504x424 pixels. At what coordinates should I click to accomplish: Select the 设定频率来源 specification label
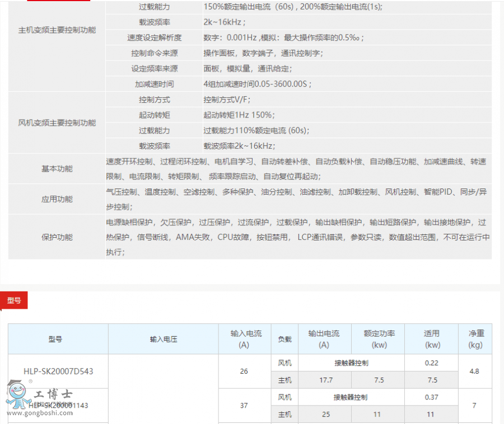pos(155,69)
